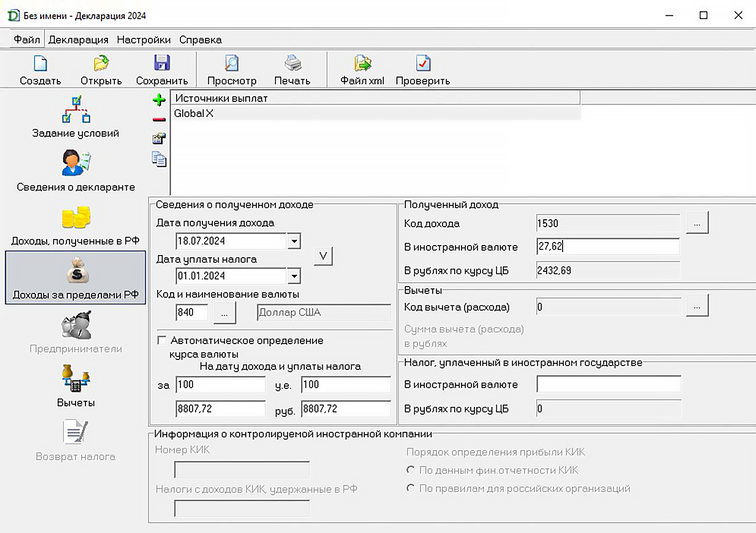Screen dimensions: 756x533
Task: Close the Декларация 2024 window
Action: (x=738, y=15)
